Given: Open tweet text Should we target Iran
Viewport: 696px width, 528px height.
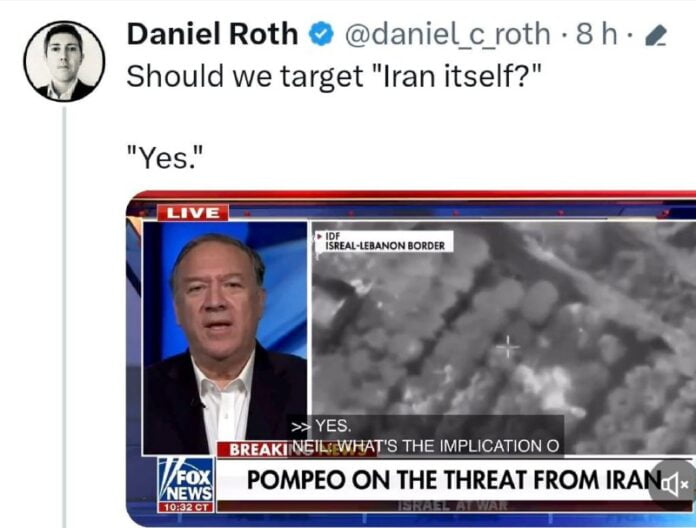Looking at the screenshot, I should [x=334, y=76].
